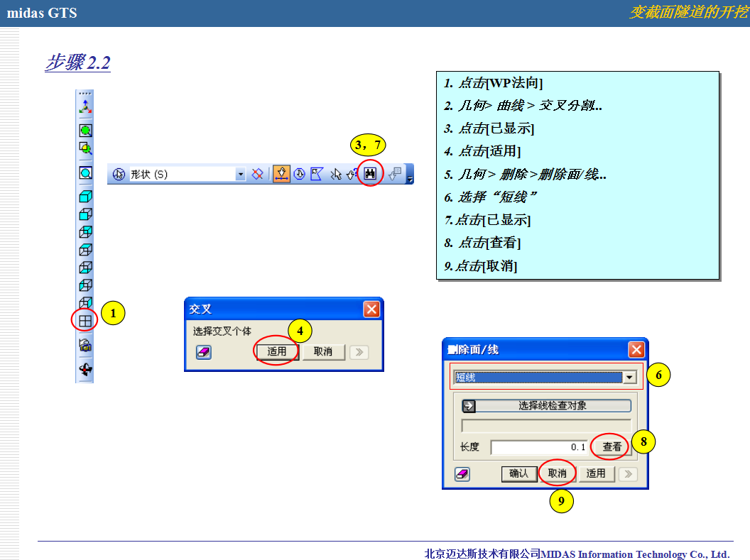Click the 查看 button
Screen dimensions: 750x560
coord(612,446)
